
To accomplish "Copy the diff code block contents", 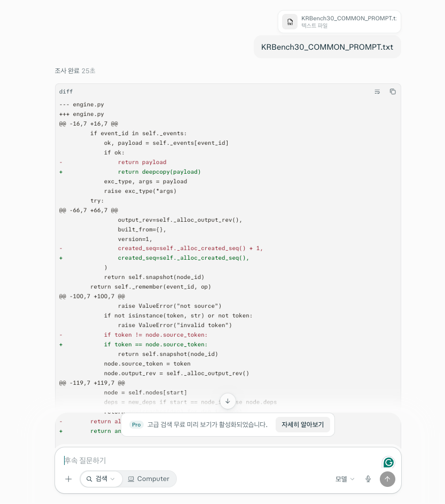I will (393, 92).
